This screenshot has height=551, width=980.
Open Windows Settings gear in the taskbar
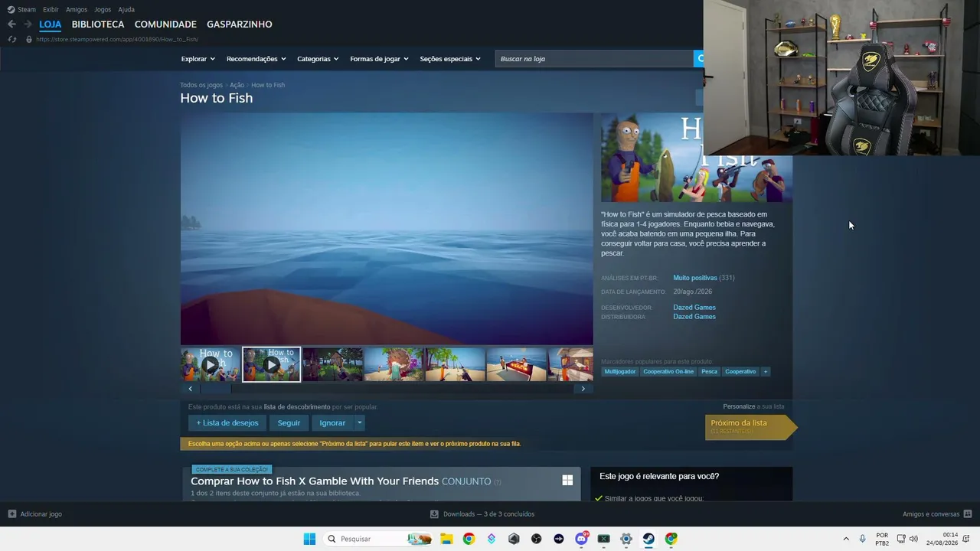click(626, 539)
